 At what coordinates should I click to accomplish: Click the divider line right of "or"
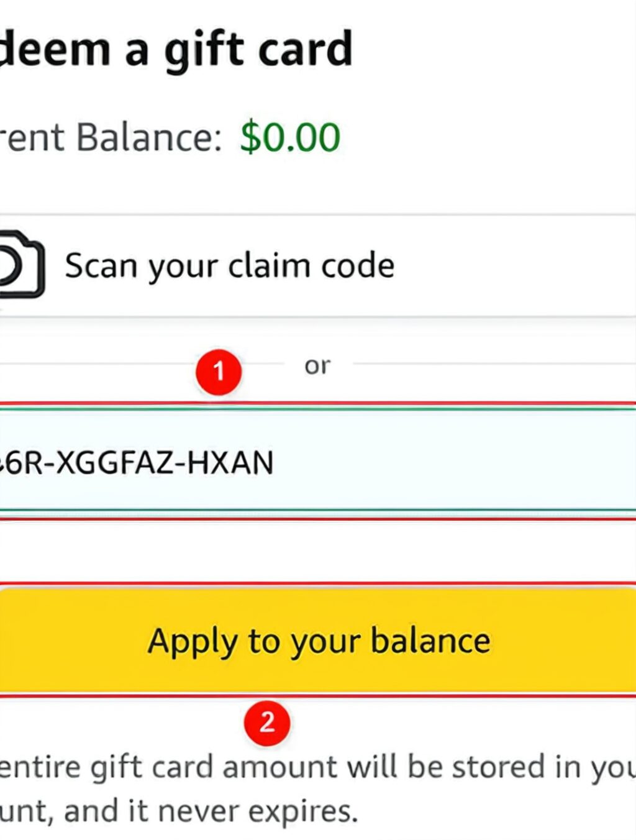pyautogui.click(x=494, y=364)
